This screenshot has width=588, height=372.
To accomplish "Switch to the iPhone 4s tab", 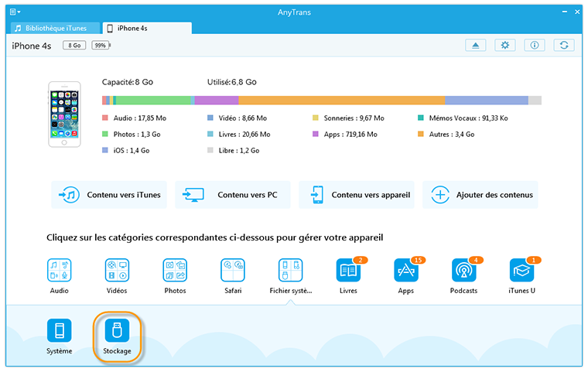I will (147, 28).
